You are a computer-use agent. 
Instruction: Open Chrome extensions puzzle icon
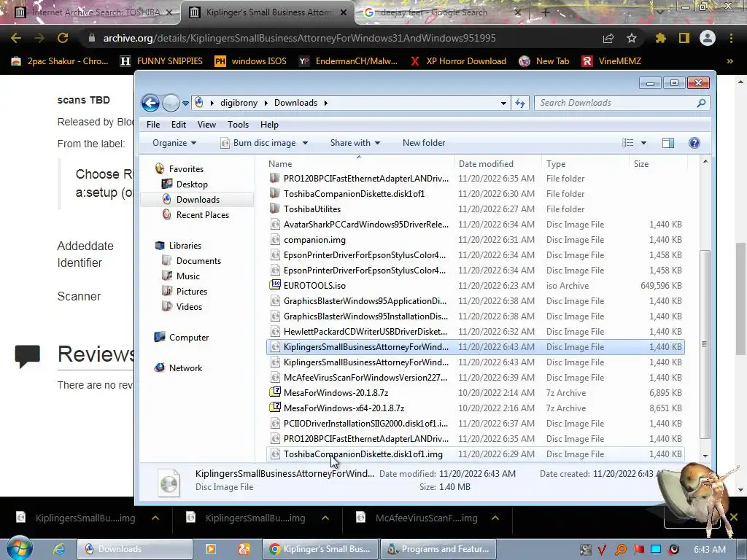tap(660, 38)
